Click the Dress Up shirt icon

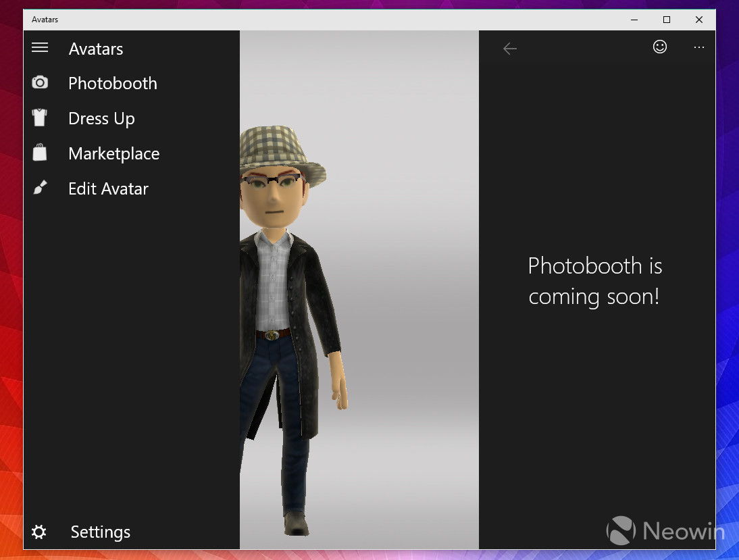coord(40,118)
